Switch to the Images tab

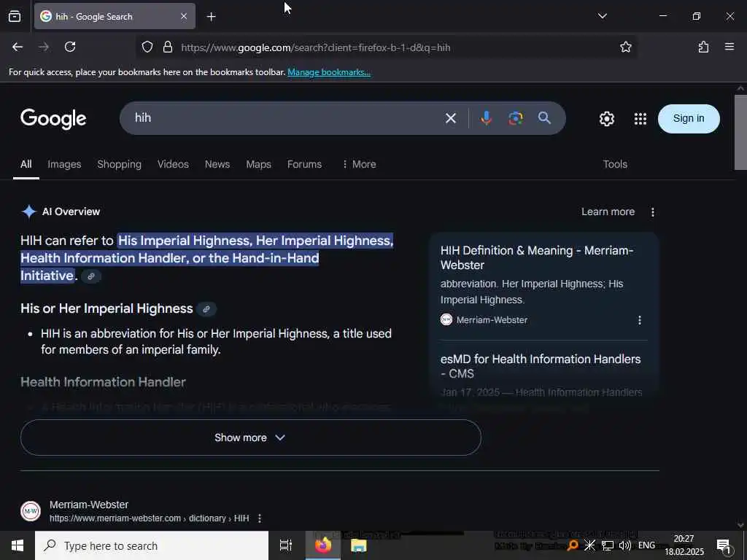[x=64, y=164]
